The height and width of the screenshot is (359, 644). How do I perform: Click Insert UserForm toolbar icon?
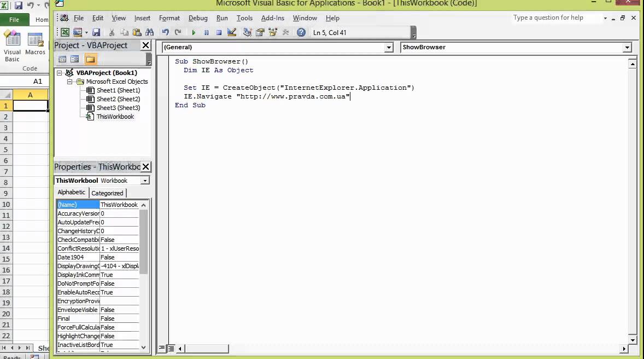77,32
